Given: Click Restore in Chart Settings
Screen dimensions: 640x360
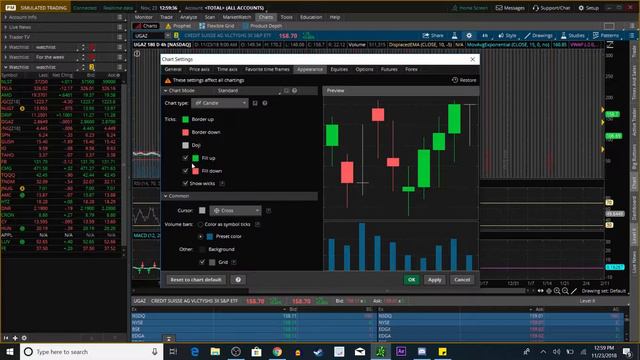Looking at the screenshot, I should tap(464, 80).
